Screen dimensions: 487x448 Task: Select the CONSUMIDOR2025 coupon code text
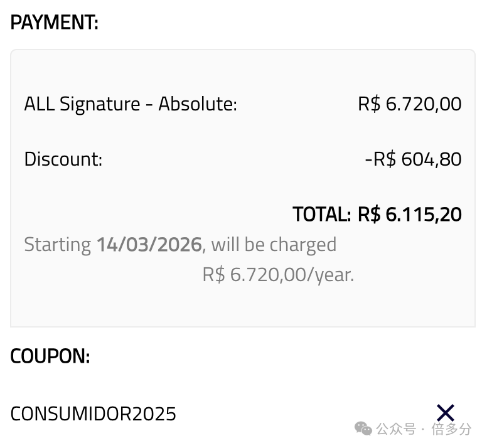point(93,413)
